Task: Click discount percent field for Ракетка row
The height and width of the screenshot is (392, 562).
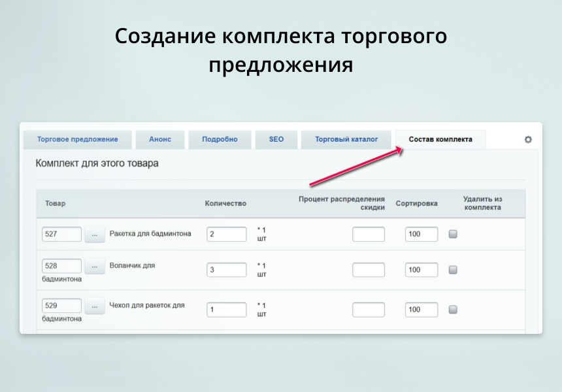Action: (x=369, y=234)
